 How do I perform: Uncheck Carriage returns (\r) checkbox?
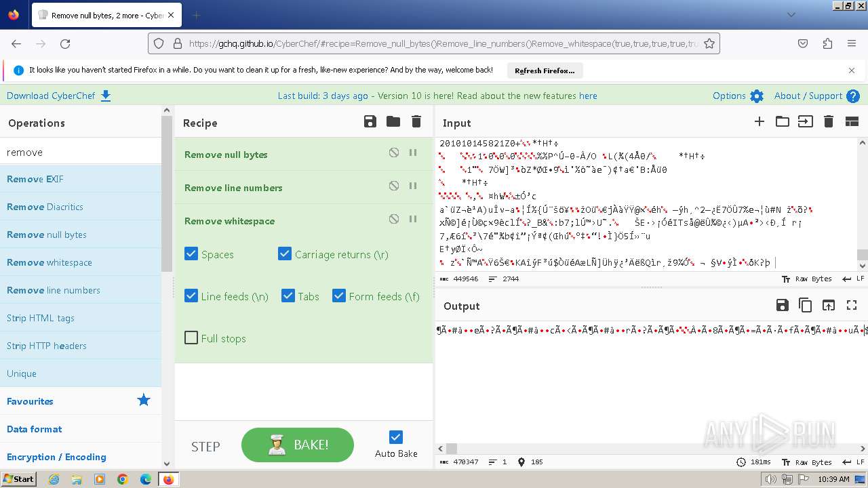(285, 254)
